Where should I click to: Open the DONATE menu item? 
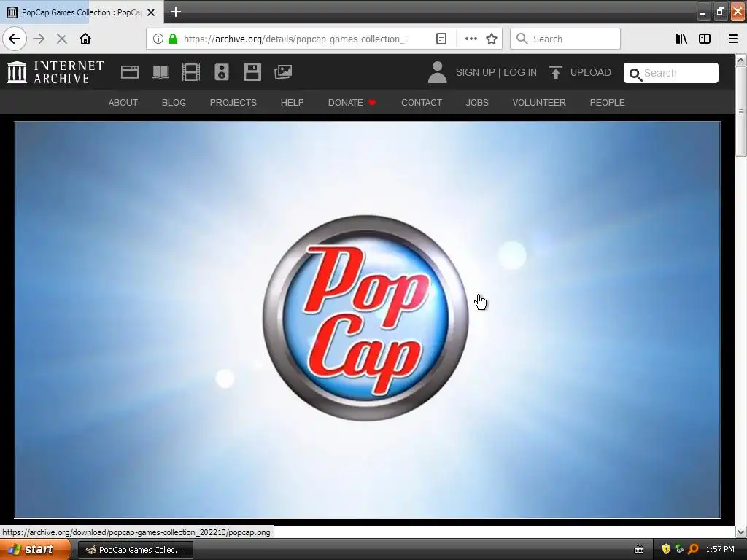coord(352,102)
